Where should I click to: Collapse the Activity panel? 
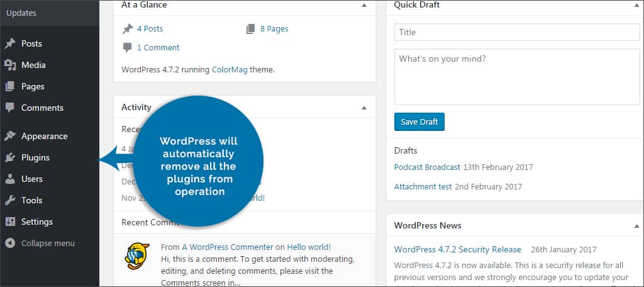(364, 108)
